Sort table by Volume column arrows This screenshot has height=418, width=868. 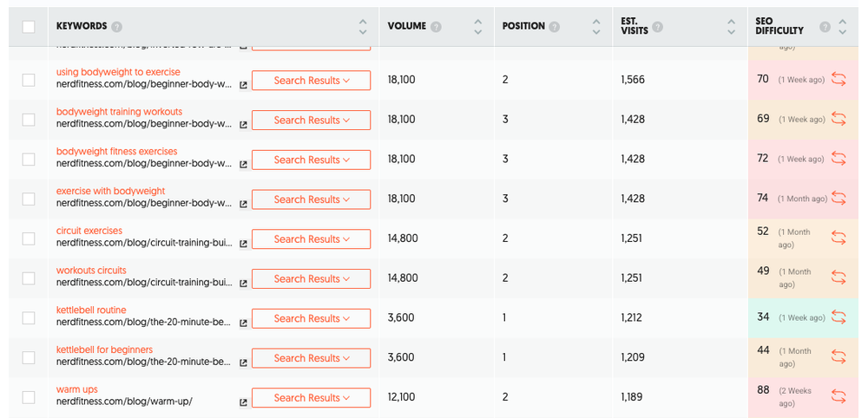(x=477, y=27)
